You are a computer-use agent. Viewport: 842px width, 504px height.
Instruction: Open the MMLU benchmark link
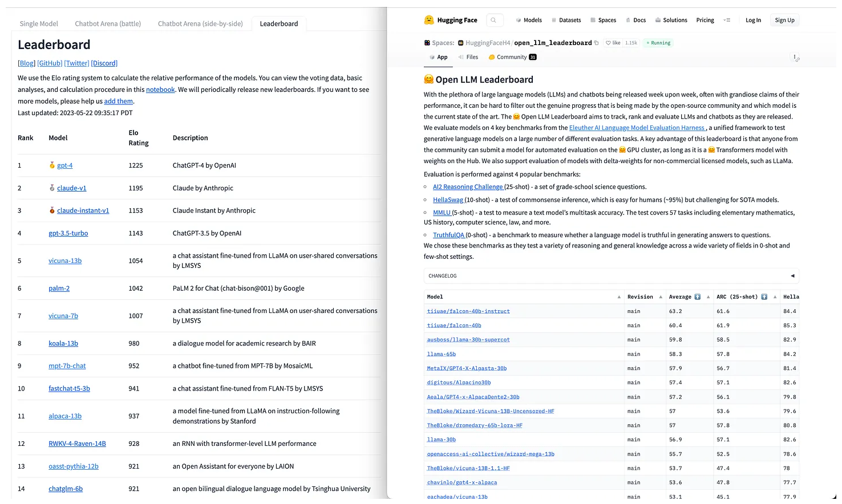(442, 213)
